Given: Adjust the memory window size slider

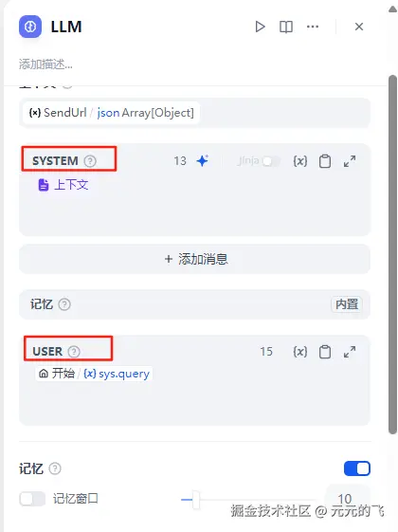Looking at the screenshot, I should [195, 500].
